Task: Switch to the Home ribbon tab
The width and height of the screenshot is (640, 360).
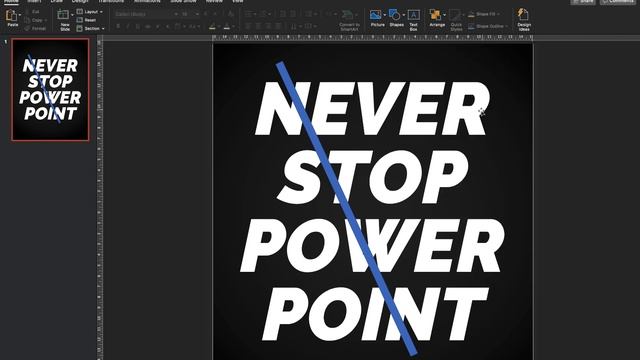Action: pos(11,1)
